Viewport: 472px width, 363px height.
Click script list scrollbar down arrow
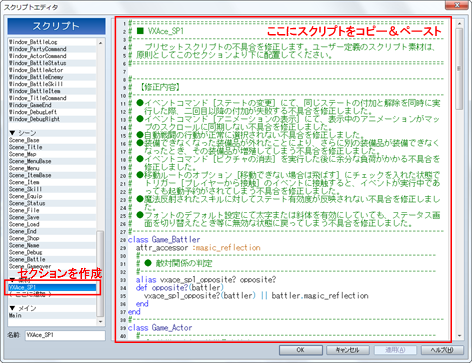(101, 322)
